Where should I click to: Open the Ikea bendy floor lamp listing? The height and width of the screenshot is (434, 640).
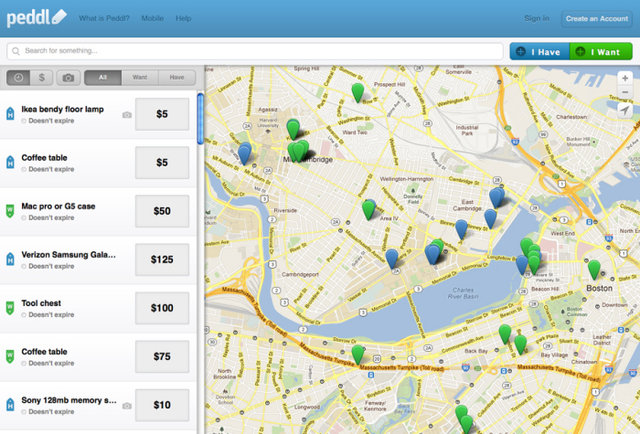coord(62,109)
